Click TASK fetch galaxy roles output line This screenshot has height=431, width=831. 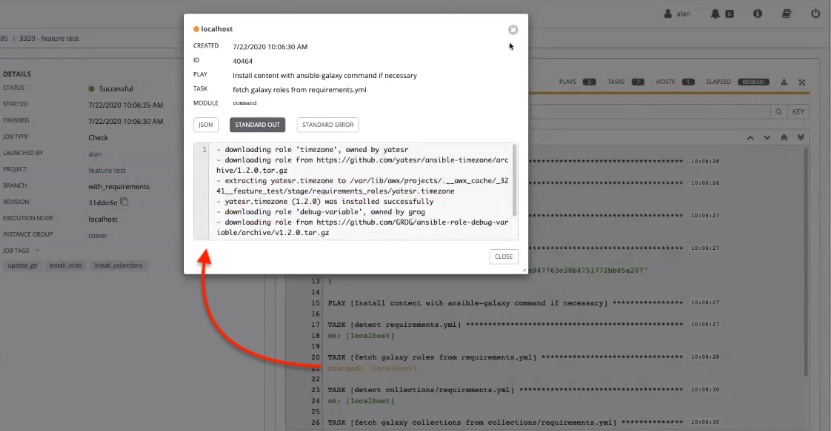click(505, 357)
